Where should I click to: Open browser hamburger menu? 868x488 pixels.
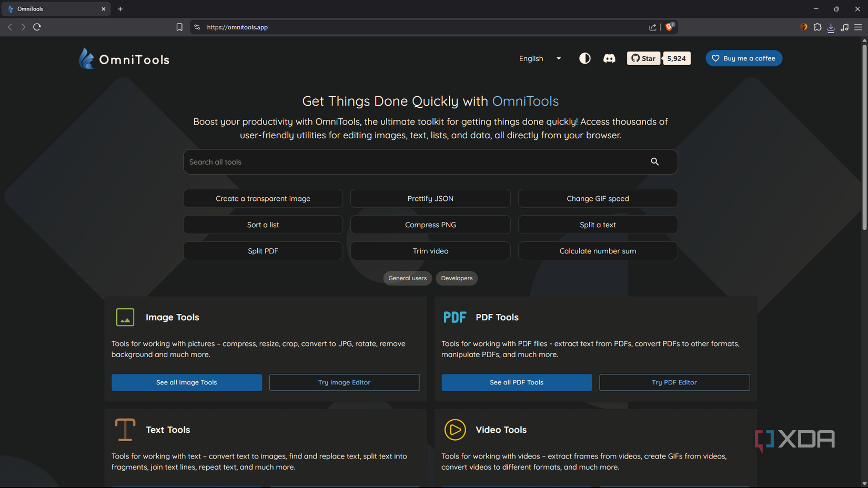point(858,27)
